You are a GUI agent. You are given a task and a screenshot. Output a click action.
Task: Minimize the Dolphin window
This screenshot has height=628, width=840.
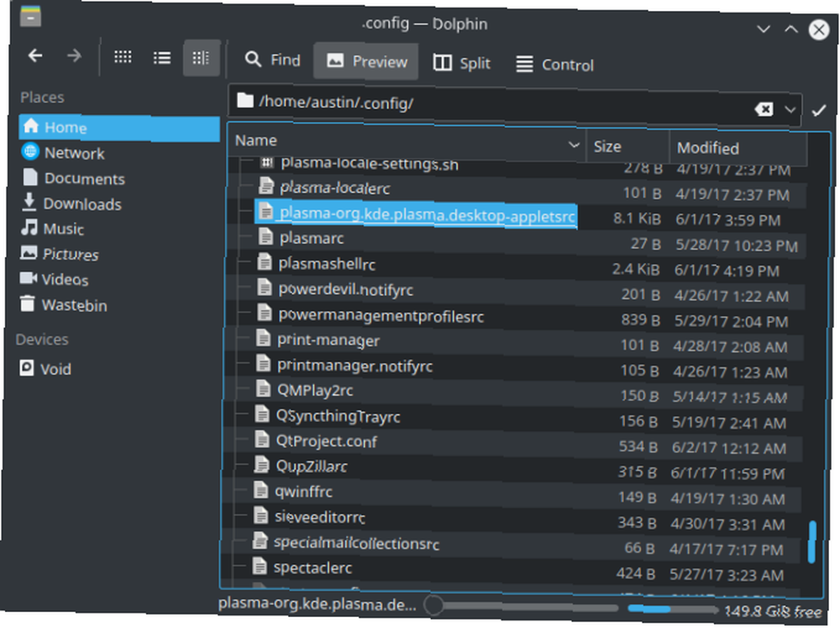[x=764, y=29]
